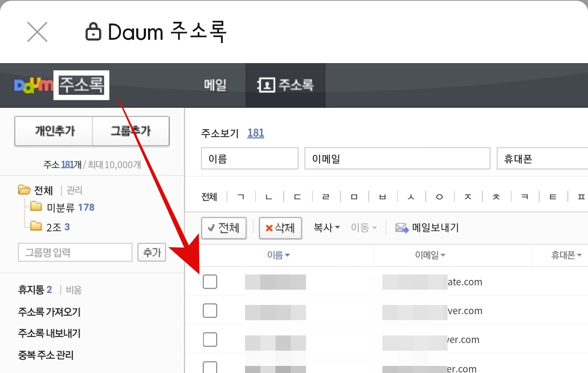Filter contacts by ㅋ
The image size is (588, 373).
click(x=525, y=197)
